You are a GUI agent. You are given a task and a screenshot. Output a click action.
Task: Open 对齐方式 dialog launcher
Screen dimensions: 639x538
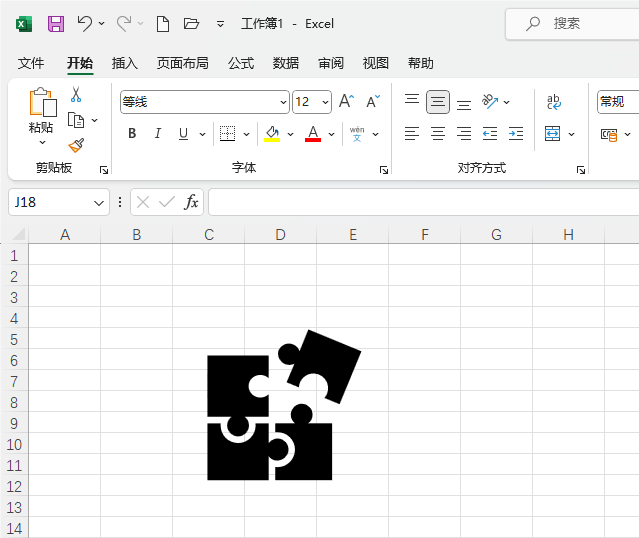click(581, 170)
